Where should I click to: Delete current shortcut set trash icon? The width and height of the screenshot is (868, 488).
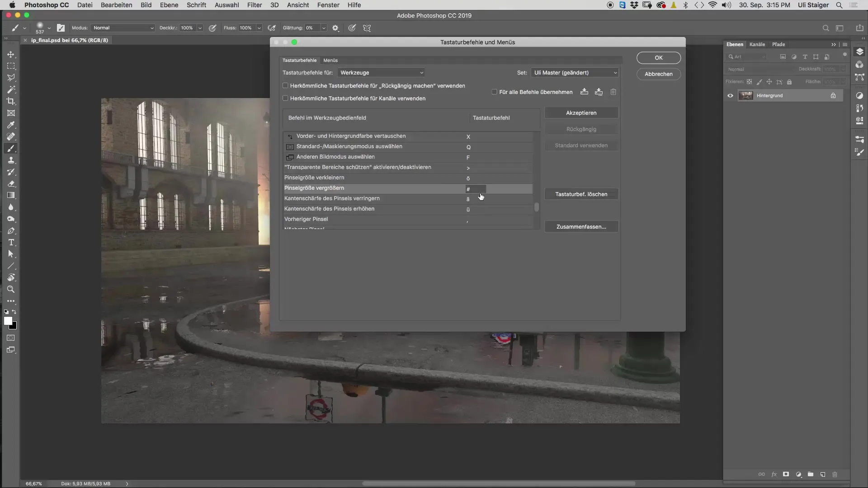613,92
